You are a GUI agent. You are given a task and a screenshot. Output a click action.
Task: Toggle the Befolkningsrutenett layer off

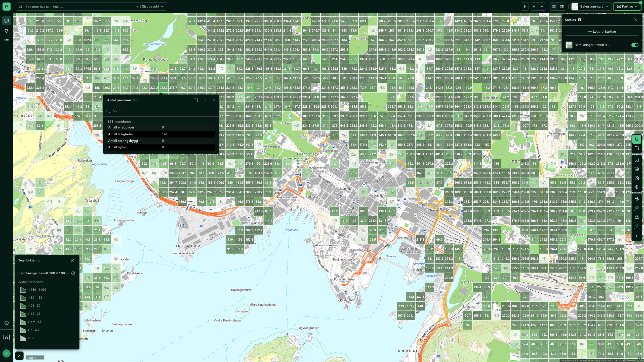(635, 45)
